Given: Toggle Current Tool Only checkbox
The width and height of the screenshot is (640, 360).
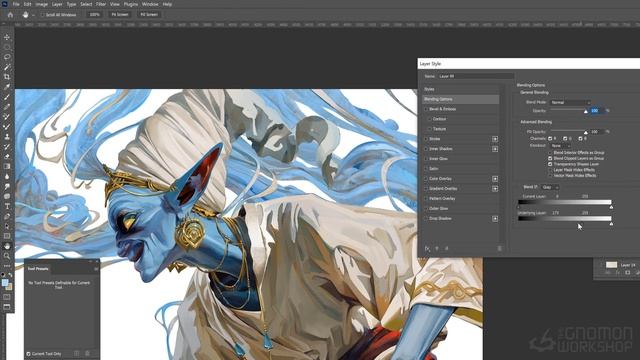Looking at the screenshot, I should coord(29,354).
